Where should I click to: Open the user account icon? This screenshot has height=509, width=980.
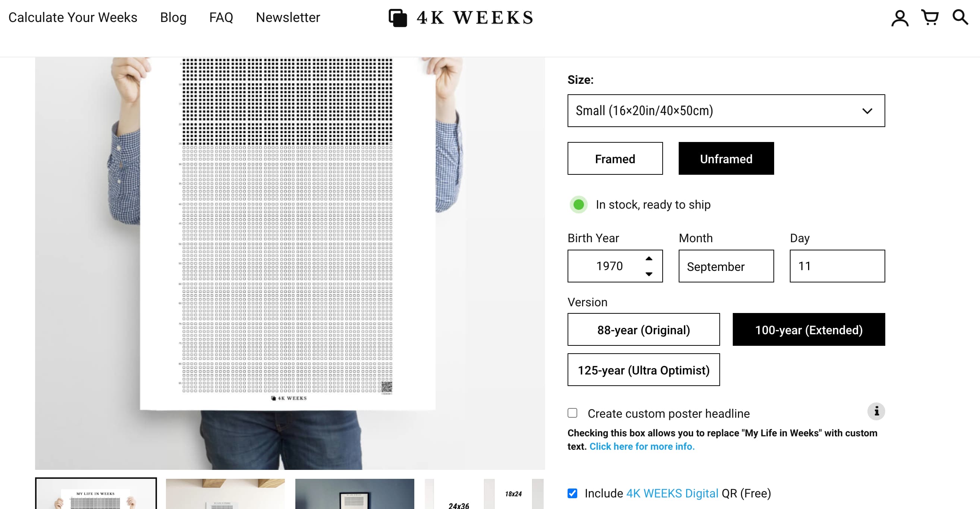(x=900, y=18)
